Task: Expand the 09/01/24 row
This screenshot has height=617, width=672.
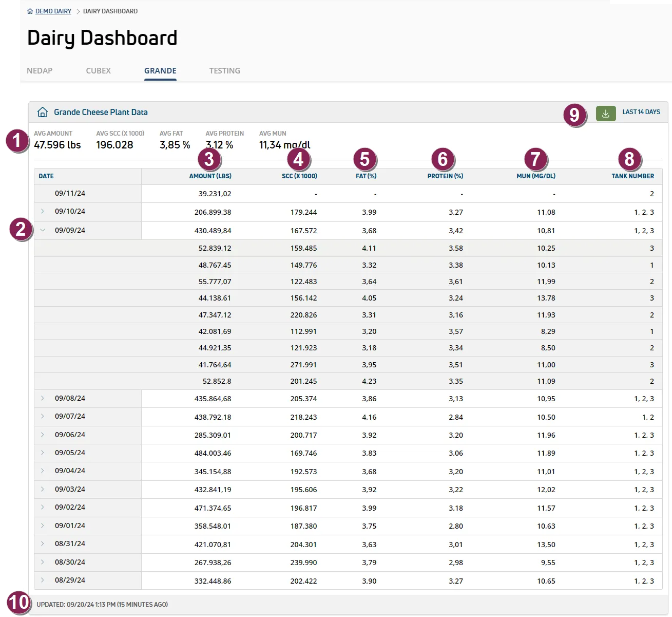Action: click(x=43, y=526)
